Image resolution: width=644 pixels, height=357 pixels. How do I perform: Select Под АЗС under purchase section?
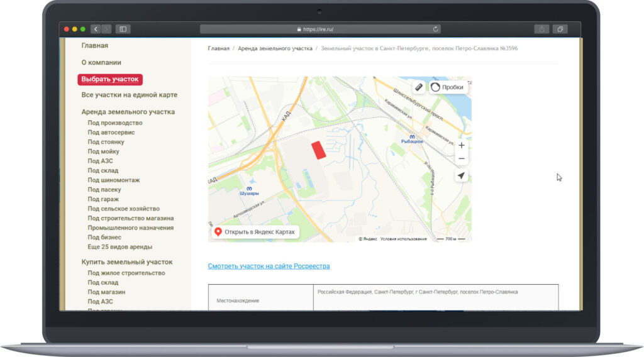coord(100,301)
